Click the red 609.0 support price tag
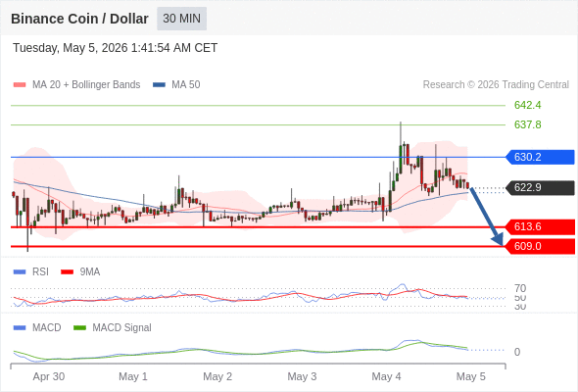The width and height of the screenshot is (578, 392). 540,246
